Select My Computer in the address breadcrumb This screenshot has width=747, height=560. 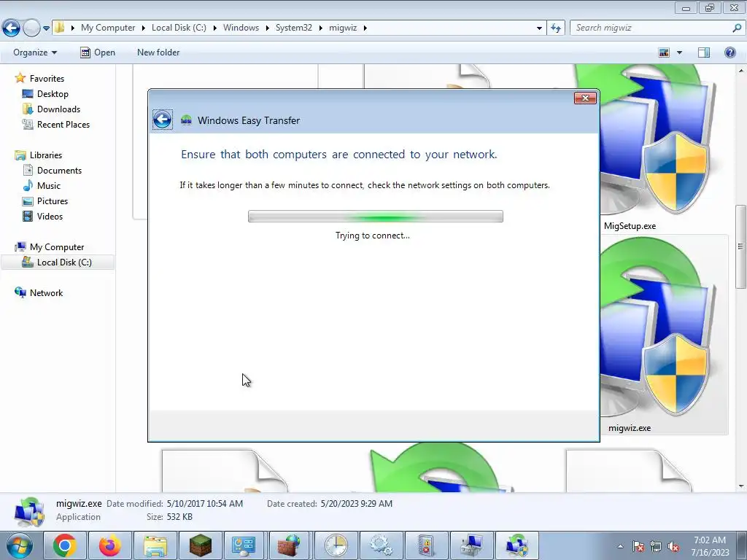[x=108, y=28]
